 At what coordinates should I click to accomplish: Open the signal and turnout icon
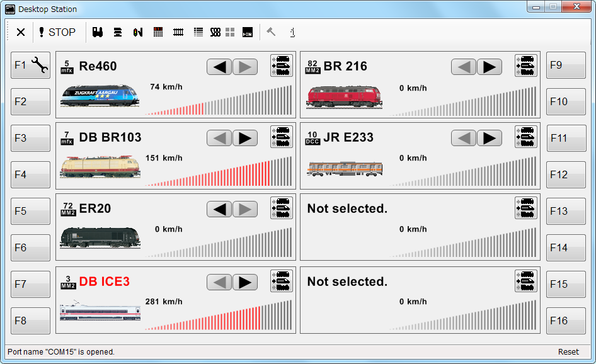[x=138, y=32]
